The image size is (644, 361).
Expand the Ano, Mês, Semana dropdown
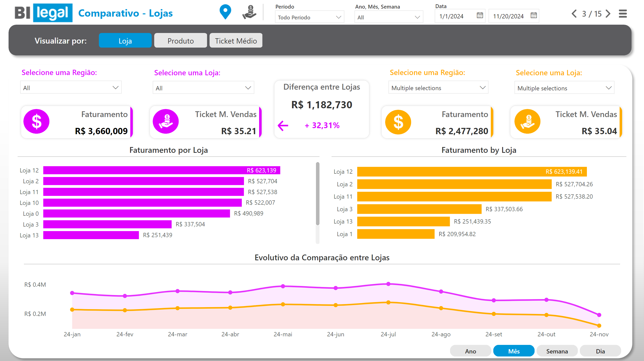pyautogui.click(x=389, y=17)
